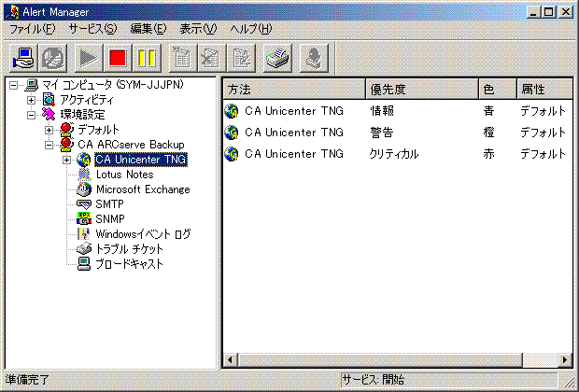Viewport: 579px width, 392px height.
Task: Click the CA ARCserve Backup alarm icon
Action: [67, 145]
